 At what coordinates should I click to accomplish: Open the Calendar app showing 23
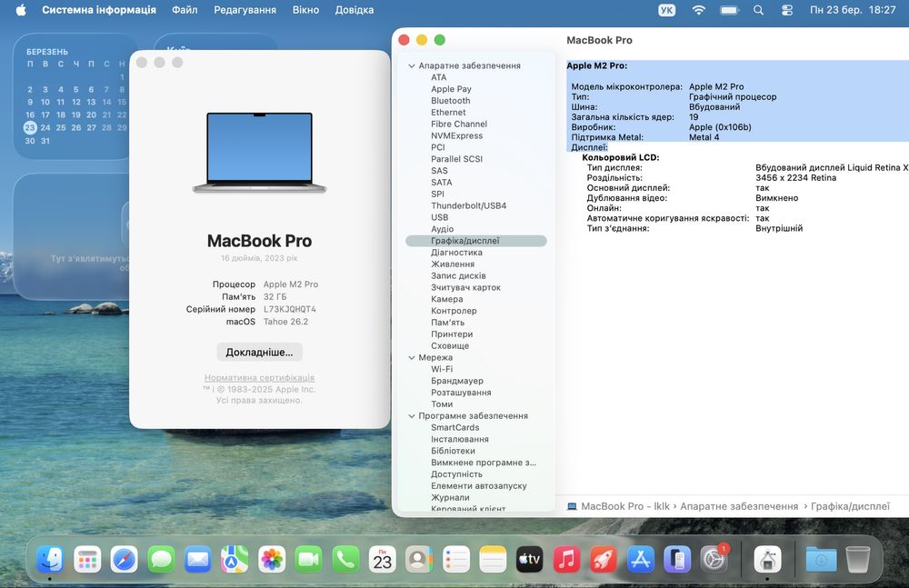click(382, 560)
